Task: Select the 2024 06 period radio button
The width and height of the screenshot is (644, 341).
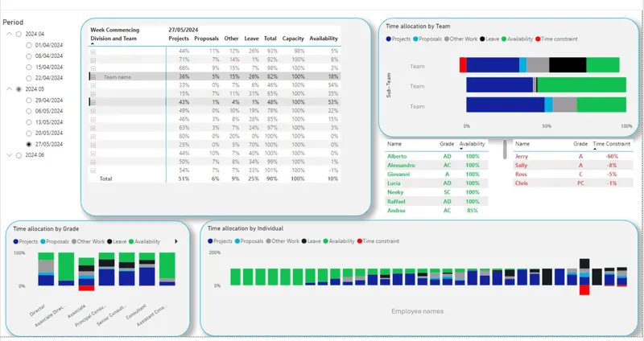Action: [19, 155]
